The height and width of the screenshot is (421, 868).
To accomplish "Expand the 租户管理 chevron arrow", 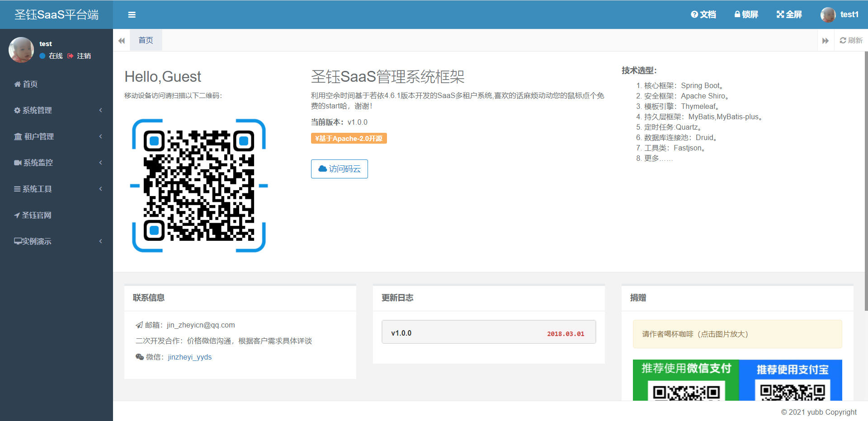I will (101, 136).
